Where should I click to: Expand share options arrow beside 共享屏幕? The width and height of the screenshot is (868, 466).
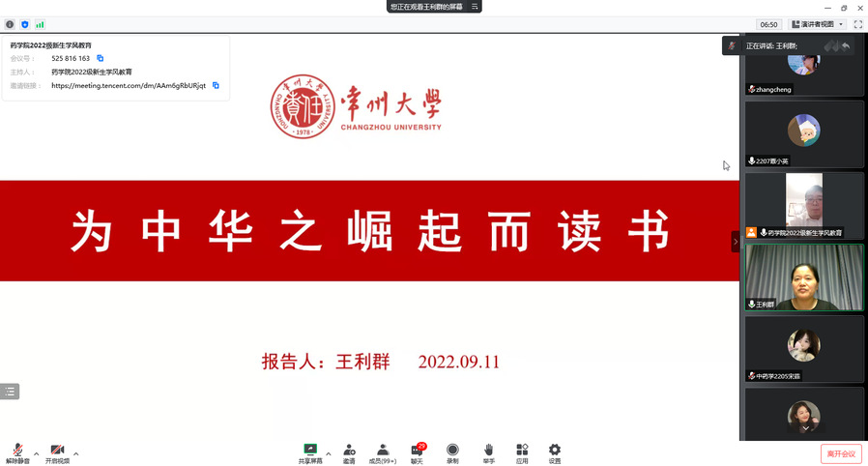[x=329, y=453]
